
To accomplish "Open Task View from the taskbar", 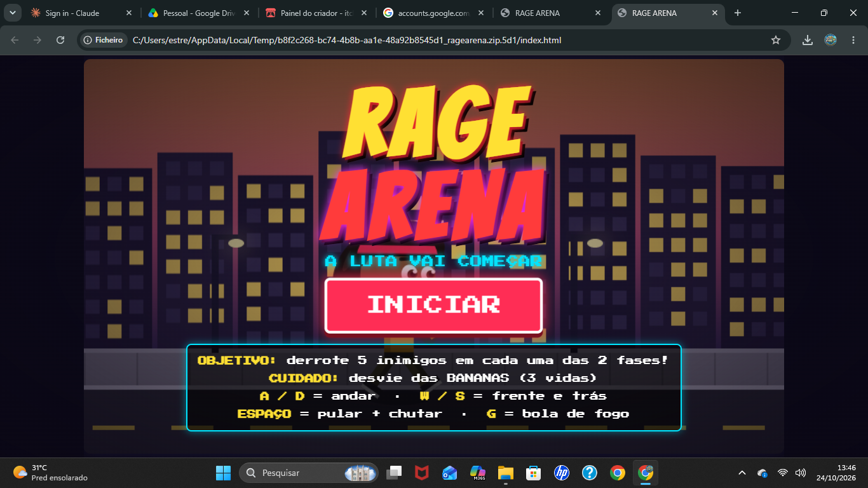I will click(x=395, y=473).
